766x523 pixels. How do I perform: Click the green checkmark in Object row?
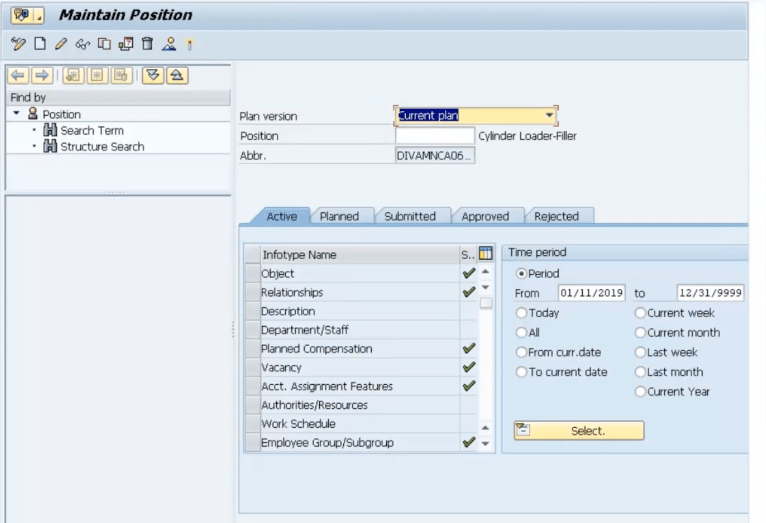pyautogui.click(x=469, y=273)
